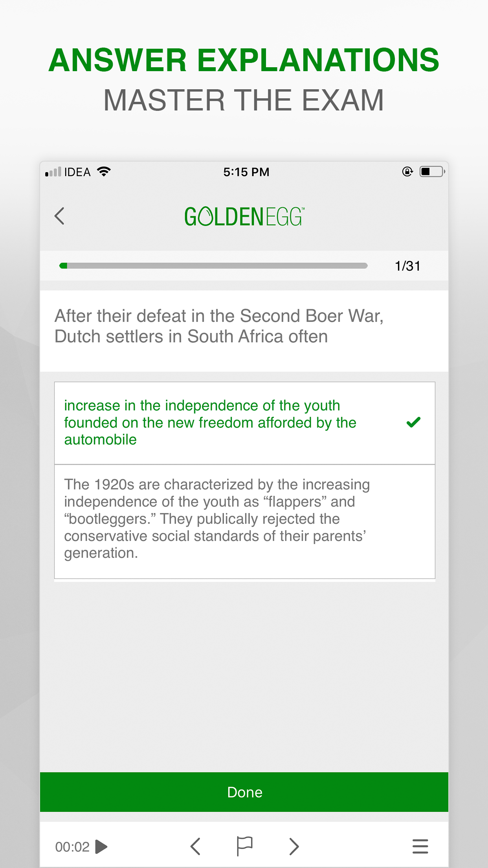This screenshot has height=868, width=488.
Task: Click the 00:02 timer display
Action: coord(72,847)
